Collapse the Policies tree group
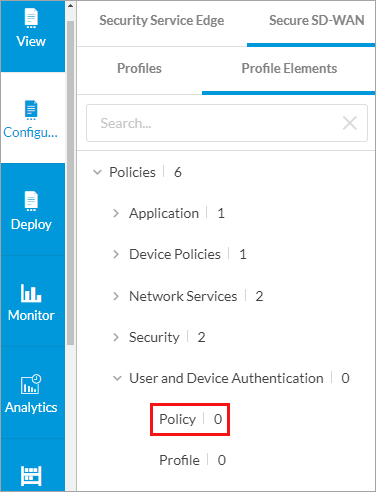This screenshot has width=376, height=492. coord(97,172)
